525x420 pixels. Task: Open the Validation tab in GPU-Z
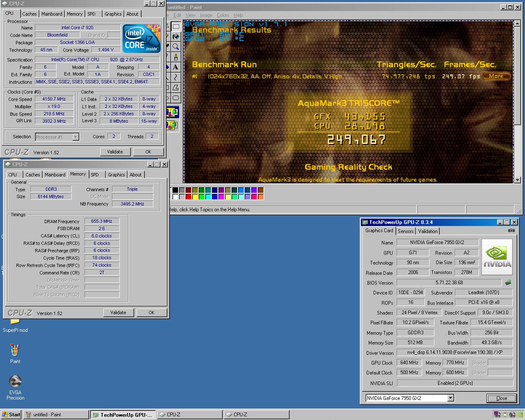point(428,231)
